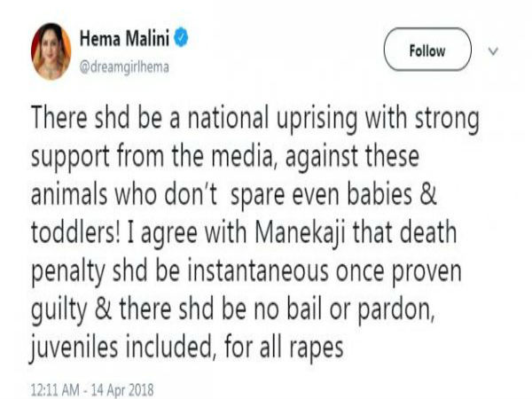
Task: Click the word 'toddlers!' in the tweet
Action: [75, 232]
